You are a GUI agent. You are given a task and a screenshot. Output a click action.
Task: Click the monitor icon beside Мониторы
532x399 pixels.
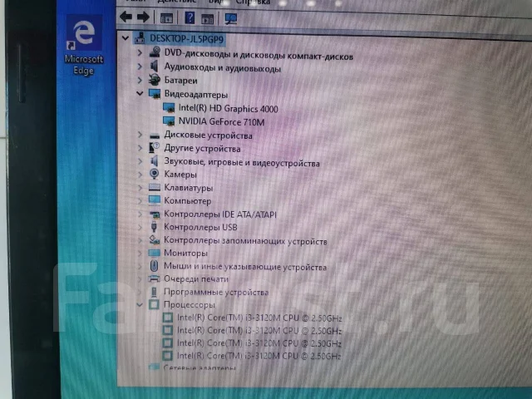[155, 253]
